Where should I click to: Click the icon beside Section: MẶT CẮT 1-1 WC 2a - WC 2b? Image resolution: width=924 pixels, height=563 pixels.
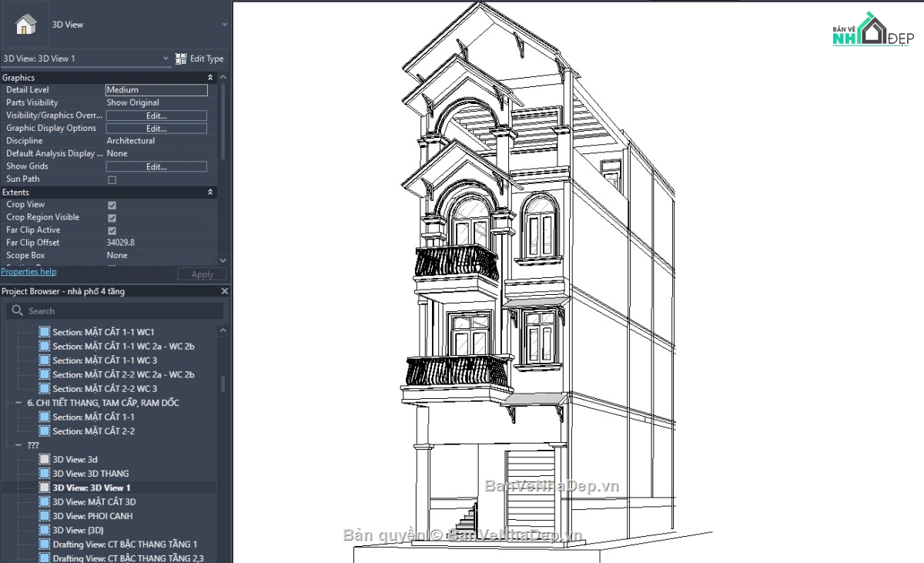(44, 347)
